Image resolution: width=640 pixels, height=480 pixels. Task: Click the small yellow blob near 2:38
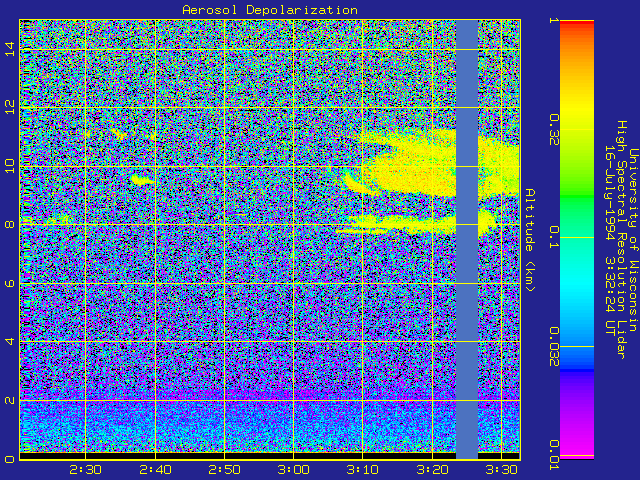coord(142,179)
